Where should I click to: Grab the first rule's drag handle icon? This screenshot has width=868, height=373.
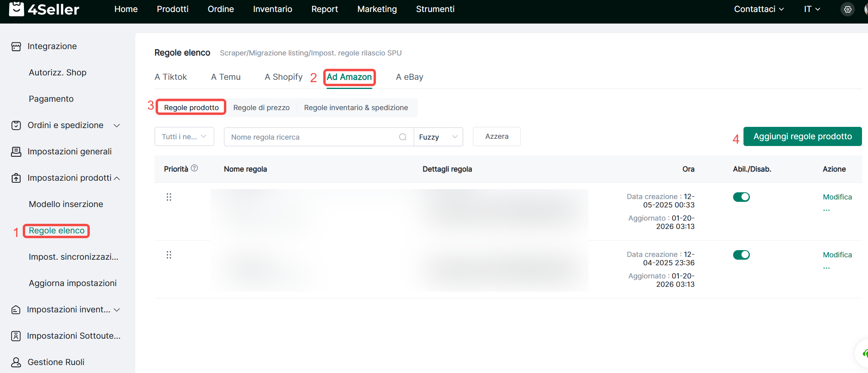click(x=169, y=197)
